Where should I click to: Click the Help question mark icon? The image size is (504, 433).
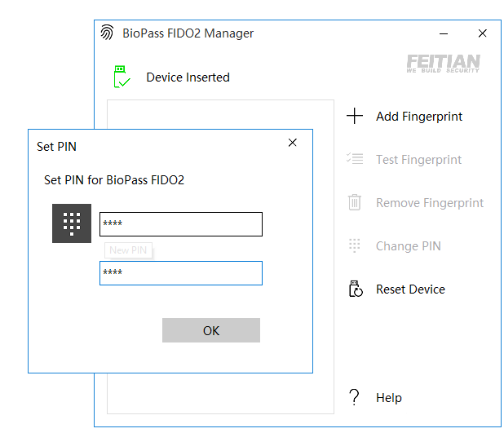(x=354, y=398)
